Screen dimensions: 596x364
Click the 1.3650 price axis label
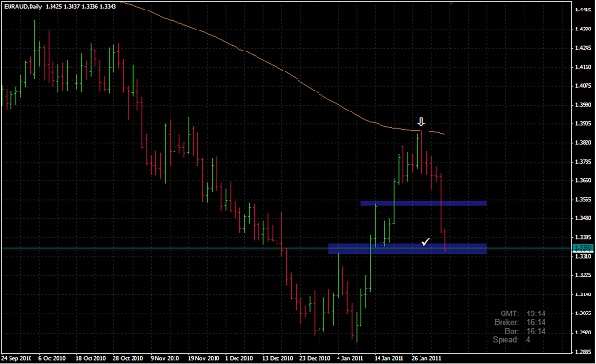pos(583,180)
